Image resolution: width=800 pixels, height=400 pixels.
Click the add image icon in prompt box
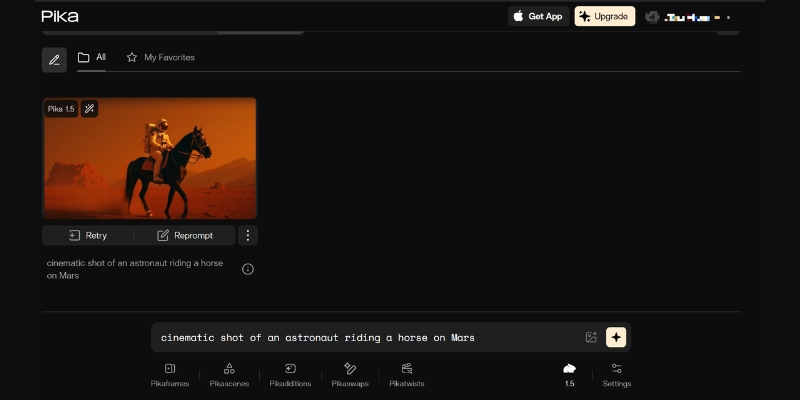tap(591, 337)
